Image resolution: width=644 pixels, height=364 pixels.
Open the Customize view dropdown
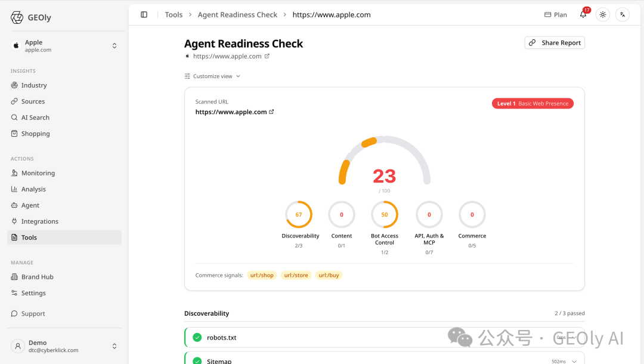[x=212, y=76]
